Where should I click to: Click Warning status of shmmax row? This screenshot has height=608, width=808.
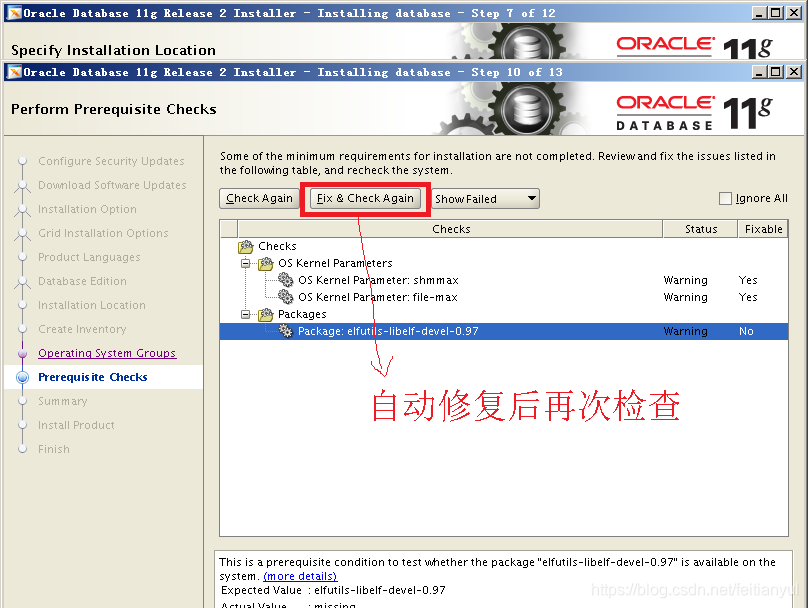point(685,280)
